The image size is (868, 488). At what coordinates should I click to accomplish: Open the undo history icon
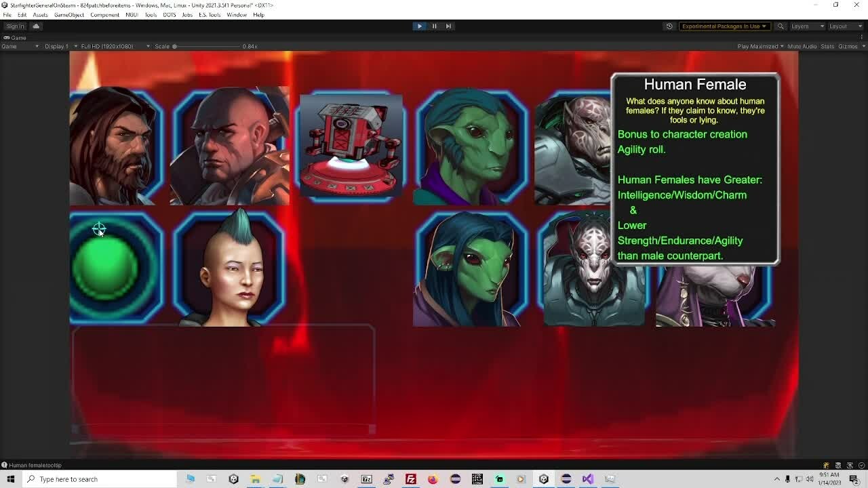pyautogui.click(x=669, y=26)
